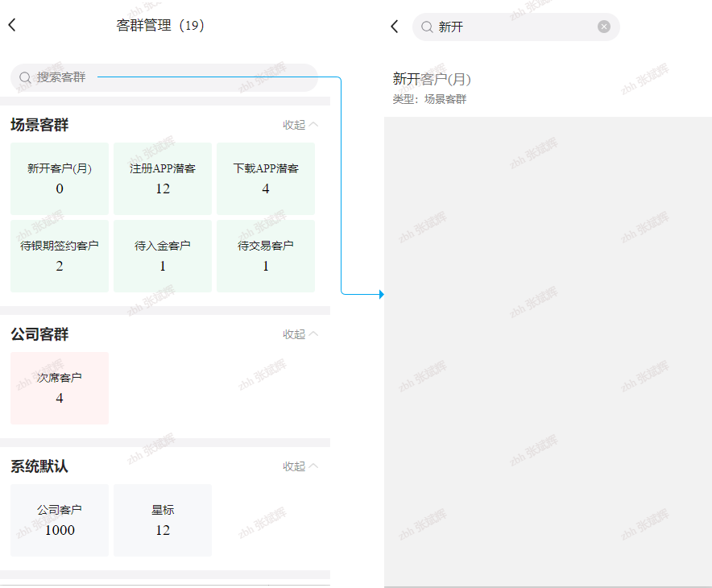
Task: Collapse the 场景客群 section
Action: pyautogui.click(x=300, y=125)
